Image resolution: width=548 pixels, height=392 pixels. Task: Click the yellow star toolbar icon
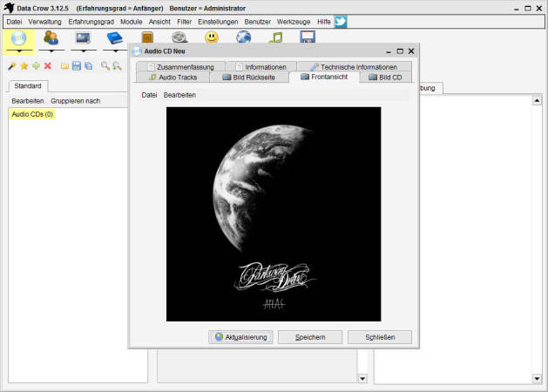[x=24, y=66]
